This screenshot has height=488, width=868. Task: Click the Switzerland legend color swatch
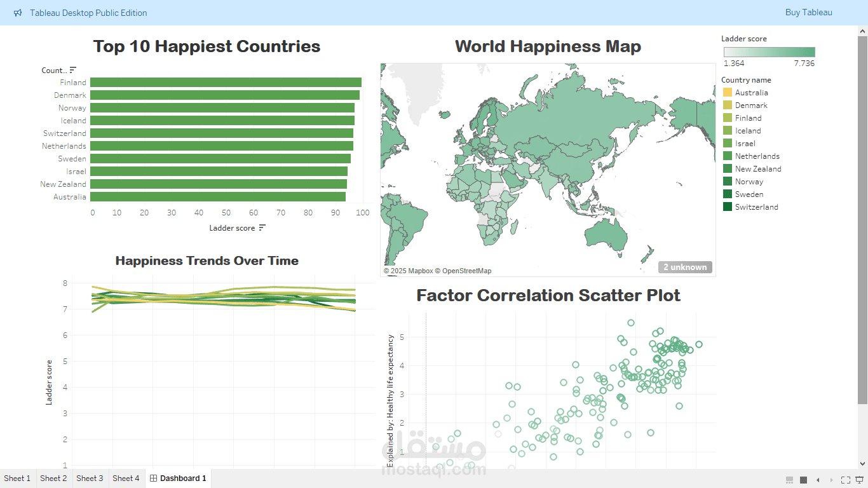pos(728,207)
